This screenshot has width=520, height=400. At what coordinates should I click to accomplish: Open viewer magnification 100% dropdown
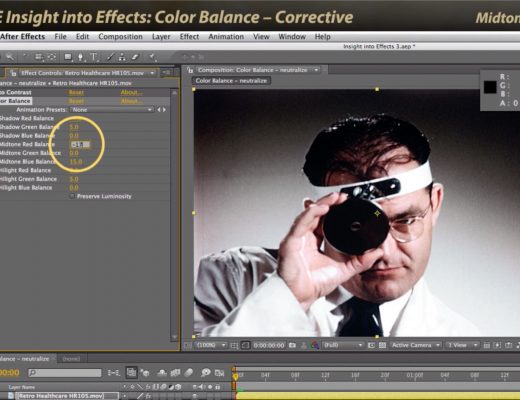click(211, 345)
